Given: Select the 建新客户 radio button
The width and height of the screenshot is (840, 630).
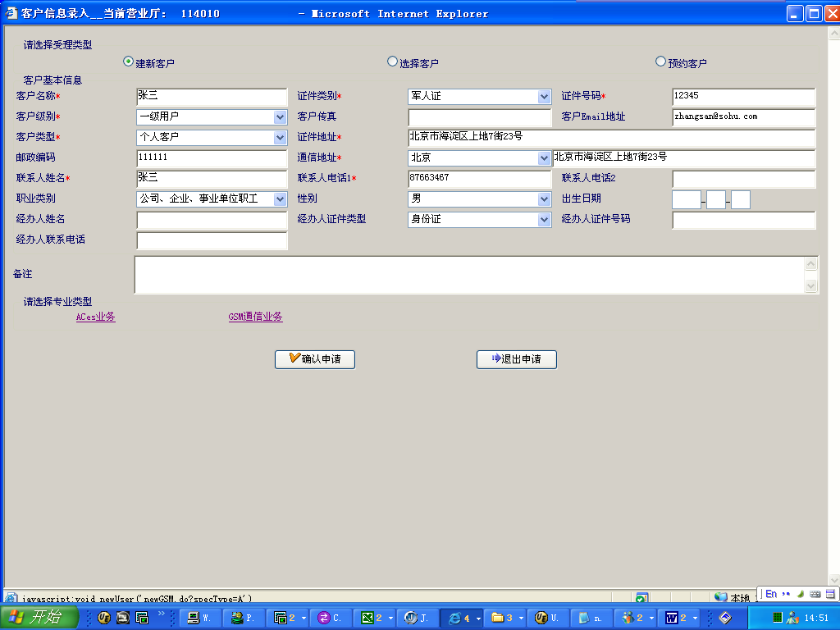Looking at the screenshot, I should (x=128, y=62).
